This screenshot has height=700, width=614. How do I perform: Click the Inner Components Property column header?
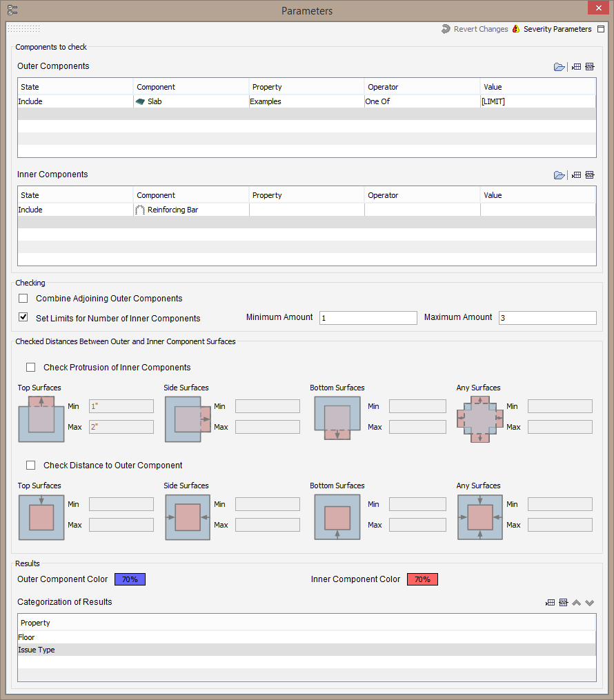point(306,196)
